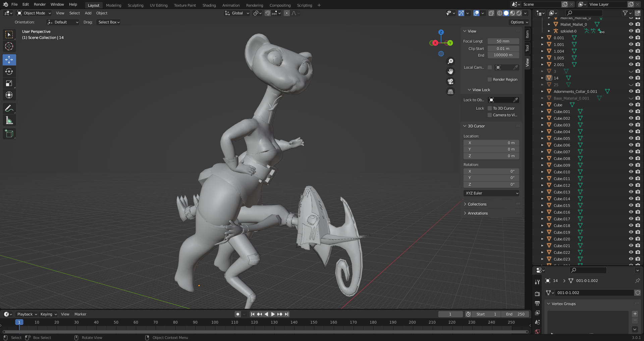The height and width of the screenshot is (341, 644).
Task: Switch to wireframe viewport shading
Action: click(x=500, y=13)
